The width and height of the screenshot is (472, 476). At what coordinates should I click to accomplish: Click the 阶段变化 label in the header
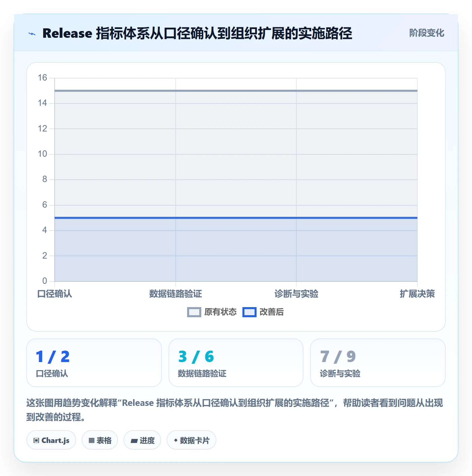coord(426,33)
